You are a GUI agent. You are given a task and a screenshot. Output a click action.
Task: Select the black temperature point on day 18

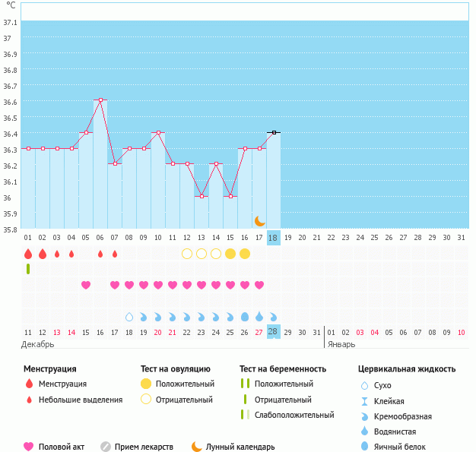click(x=274, y=132)
